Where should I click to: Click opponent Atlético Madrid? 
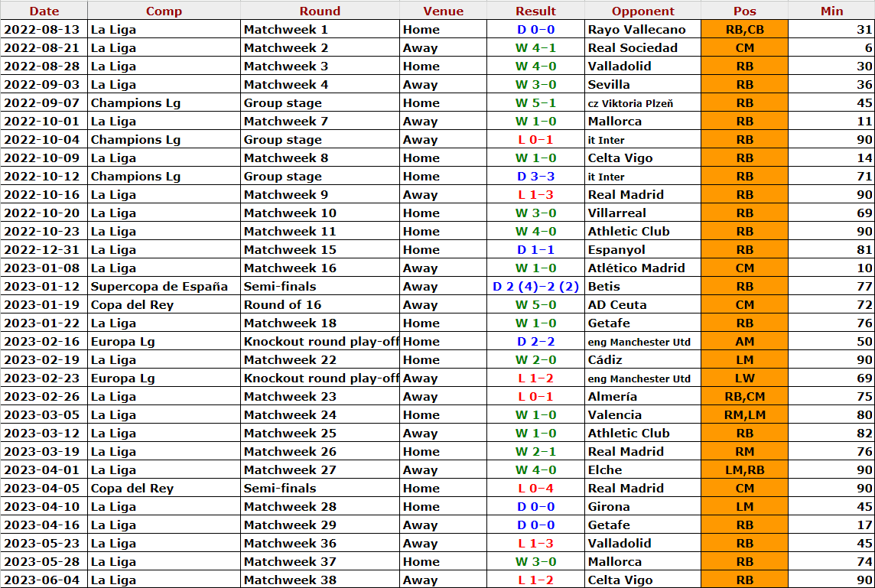click(642, 268)
